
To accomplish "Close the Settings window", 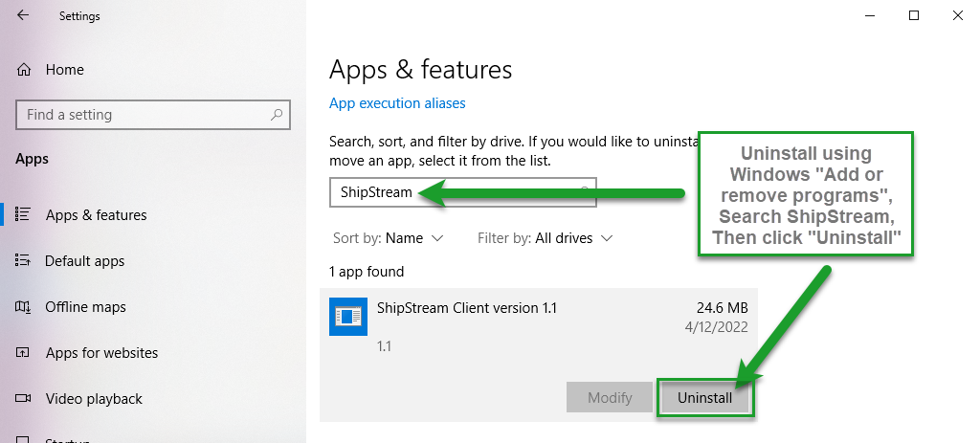I will [x=958, y=15].
